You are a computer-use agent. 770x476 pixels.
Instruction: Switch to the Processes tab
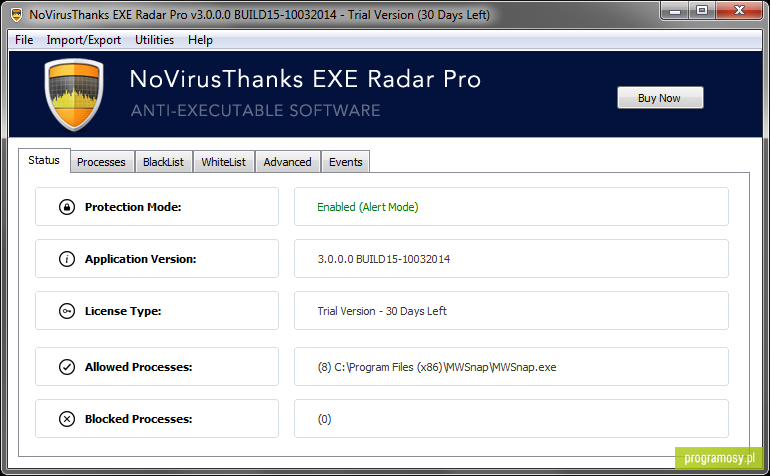point(101,162)
